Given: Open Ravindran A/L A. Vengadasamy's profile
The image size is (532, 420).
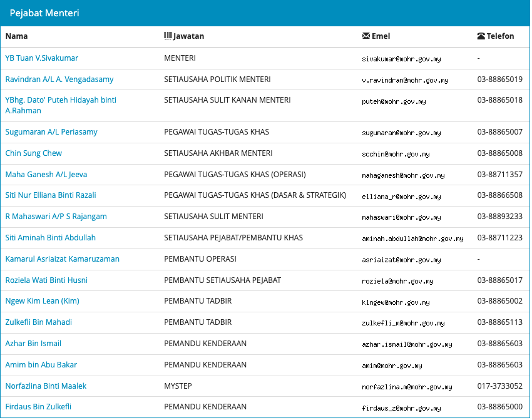Looking at the screenshot, I should click(59, 79).
